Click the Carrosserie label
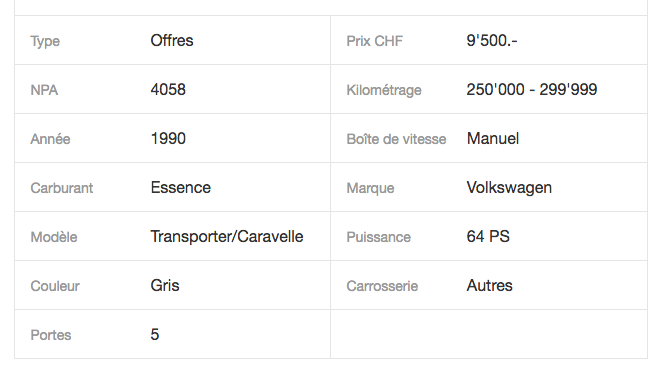660x389 pixels. (382, 286)
